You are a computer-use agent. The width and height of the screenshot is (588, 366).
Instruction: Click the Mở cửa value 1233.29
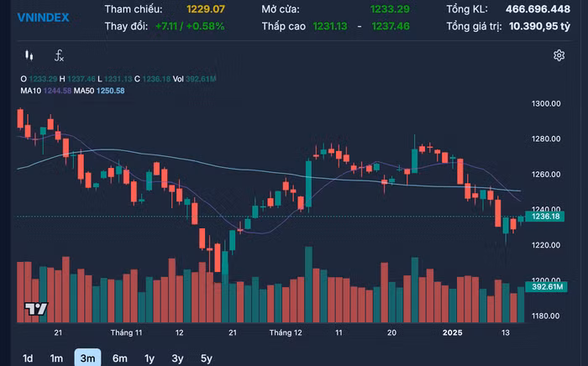click(x=390, y=9)
